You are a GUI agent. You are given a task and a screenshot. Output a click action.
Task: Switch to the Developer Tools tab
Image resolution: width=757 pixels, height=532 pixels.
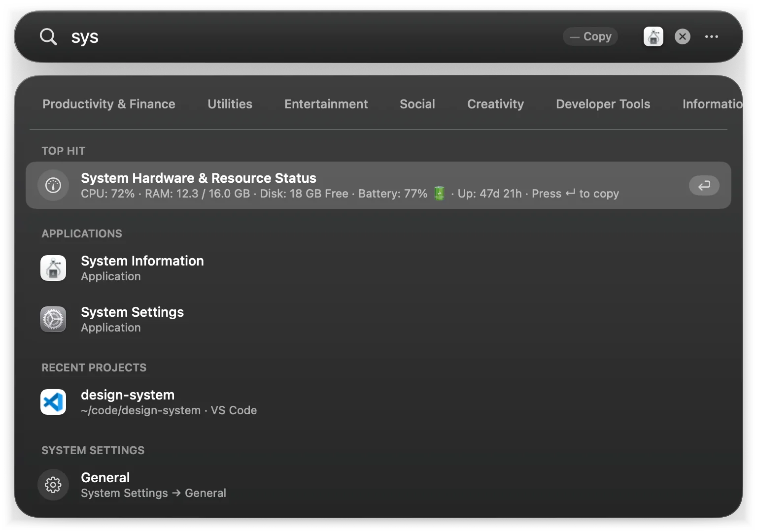pos(603,104)
